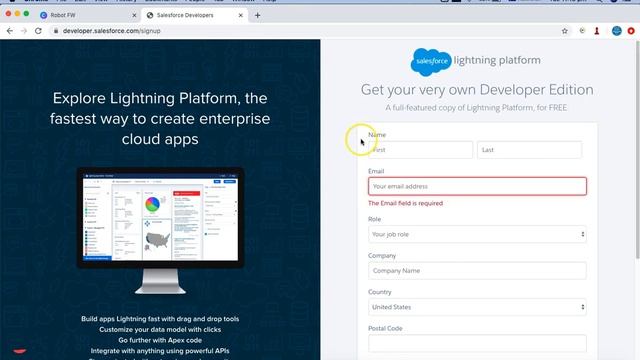Click the red macOS close button

8,14
